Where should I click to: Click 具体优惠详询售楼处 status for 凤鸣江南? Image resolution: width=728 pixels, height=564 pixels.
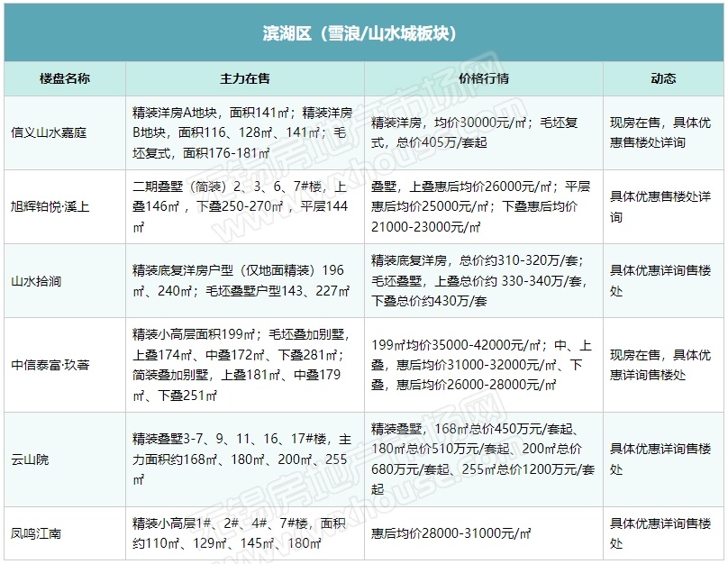tap(663, 533)
